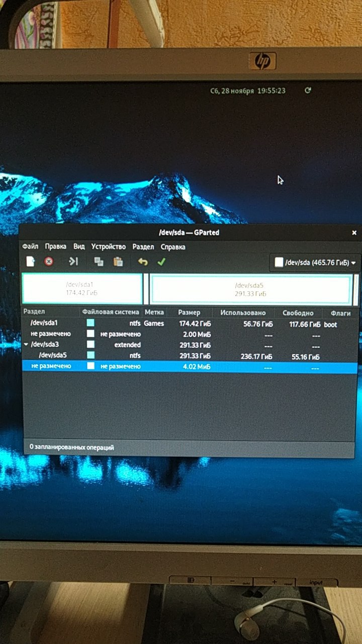Select the /dev/sda1 row in partition list
The height and width of the screenshot is (644, 362).
(x=190, y=324)
